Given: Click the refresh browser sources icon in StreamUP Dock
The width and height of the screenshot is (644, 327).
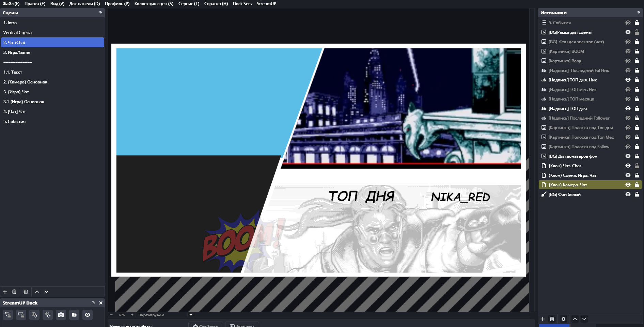Looking at the screenshot, I should point(34,315).
